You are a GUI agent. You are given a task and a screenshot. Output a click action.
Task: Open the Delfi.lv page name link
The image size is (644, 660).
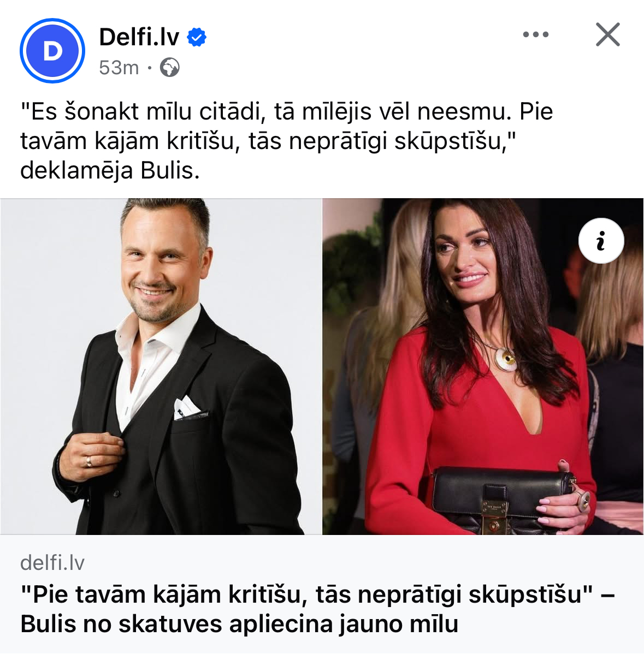pos(139,37)
